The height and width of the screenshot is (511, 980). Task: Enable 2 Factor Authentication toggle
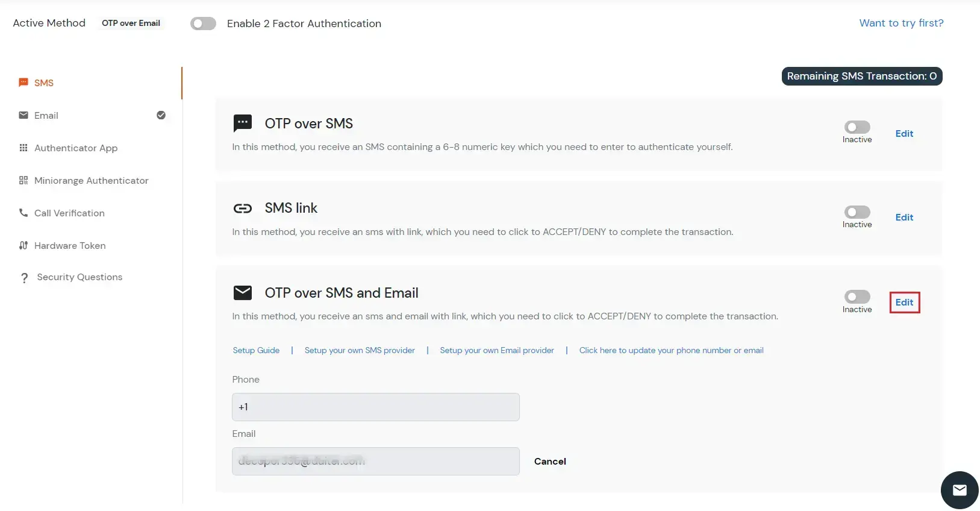[203, 24]
